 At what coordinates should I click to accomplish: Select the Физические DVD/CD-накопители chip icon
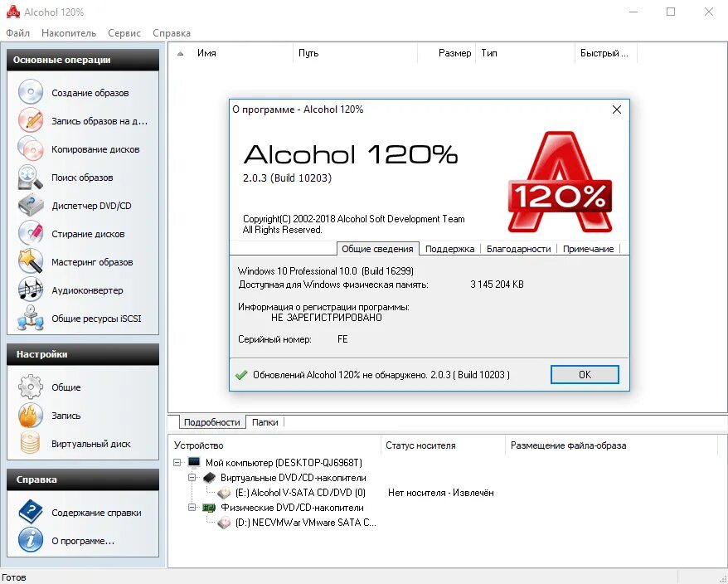coord(210,508)
